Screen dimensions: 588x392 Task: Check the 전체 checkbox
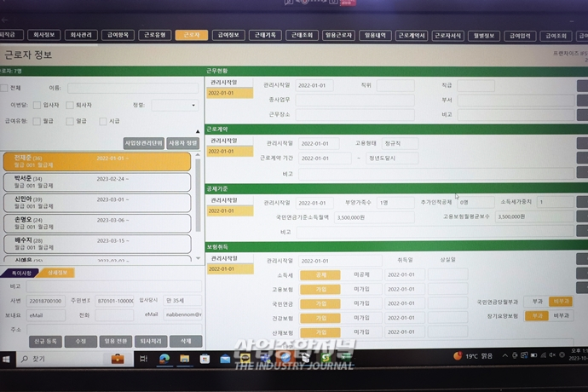pyautogui.click(x=5, y=88)
